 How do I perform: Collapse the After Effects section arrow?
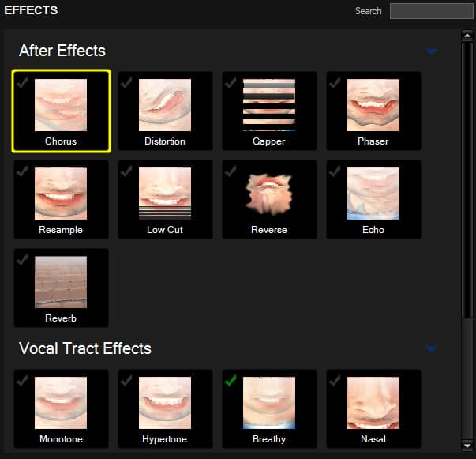tap(431, 51)
